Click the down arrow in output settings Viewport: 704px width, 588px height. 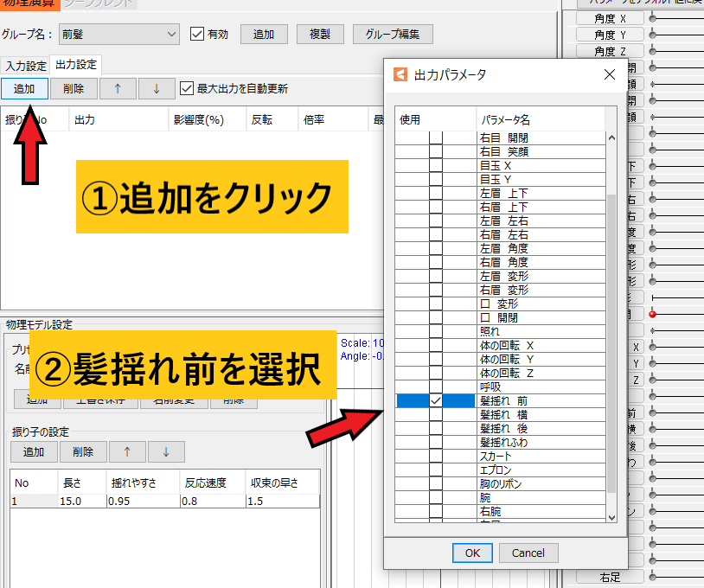click(x=156, y=88)
